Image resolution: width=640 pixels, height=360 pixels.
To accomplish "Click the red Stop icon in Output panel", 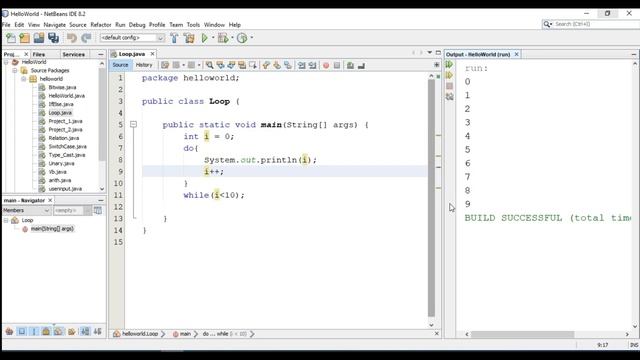I will tap(449, 86).
